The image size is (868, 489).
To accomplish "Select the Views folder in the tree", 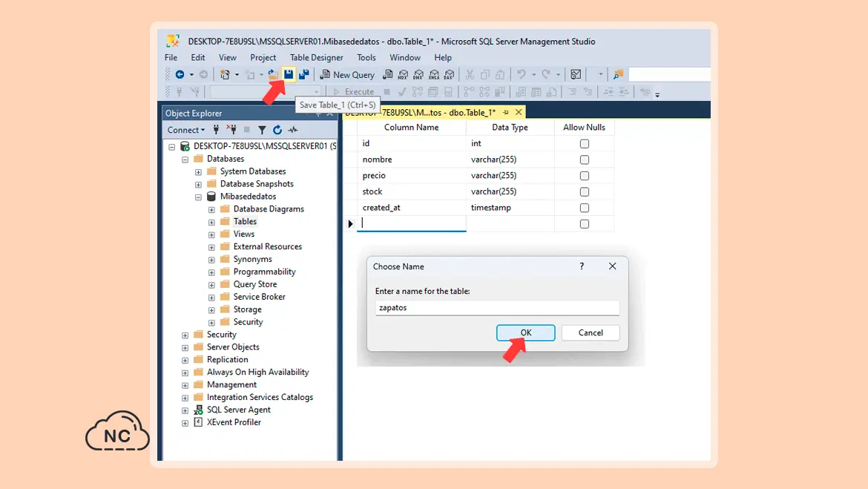I will coord(243,234).
